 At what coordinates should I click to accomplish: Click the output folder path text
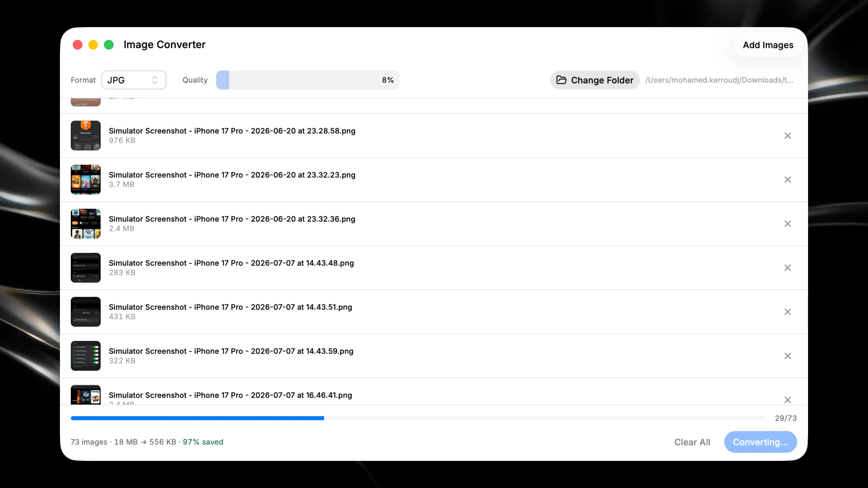click(x=719, y=80)
